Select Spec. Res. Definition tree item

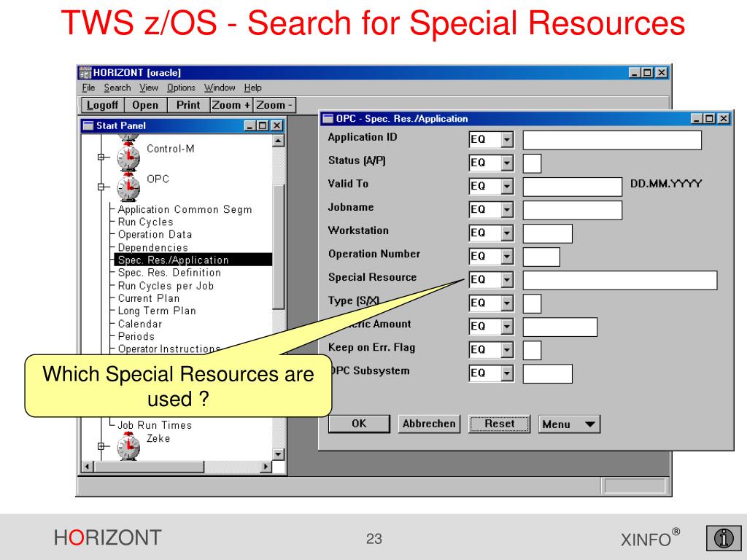click(169, 273)
